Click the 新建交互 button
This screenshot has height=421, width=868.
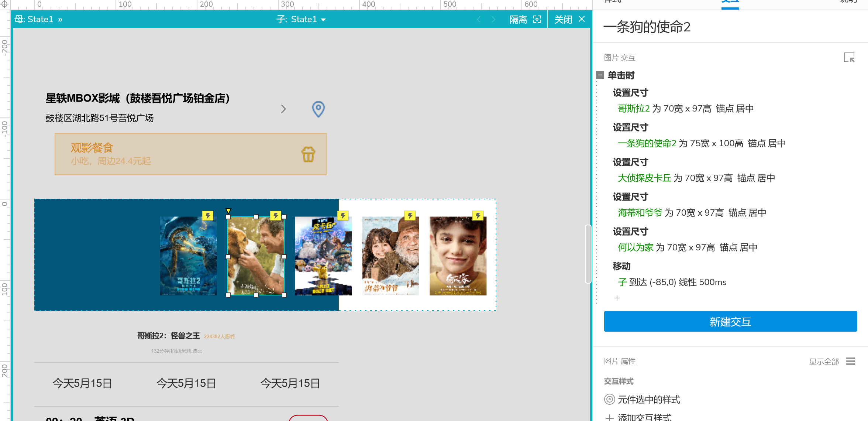pyautogui.click(x=730, y=321)
